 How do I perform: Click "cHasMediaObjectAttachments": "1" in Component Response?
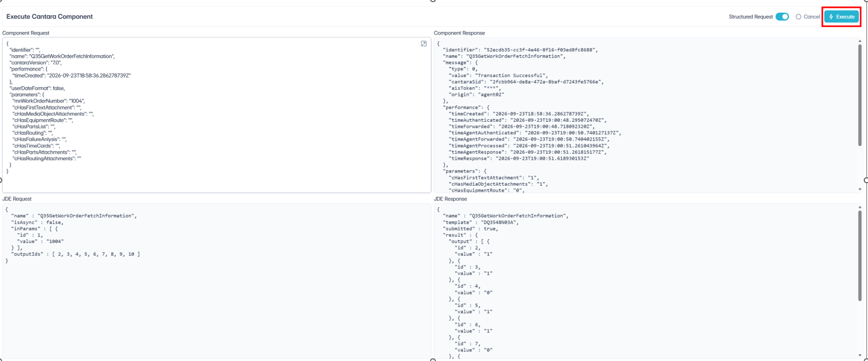pyautogui.click(x=498, y=184)
